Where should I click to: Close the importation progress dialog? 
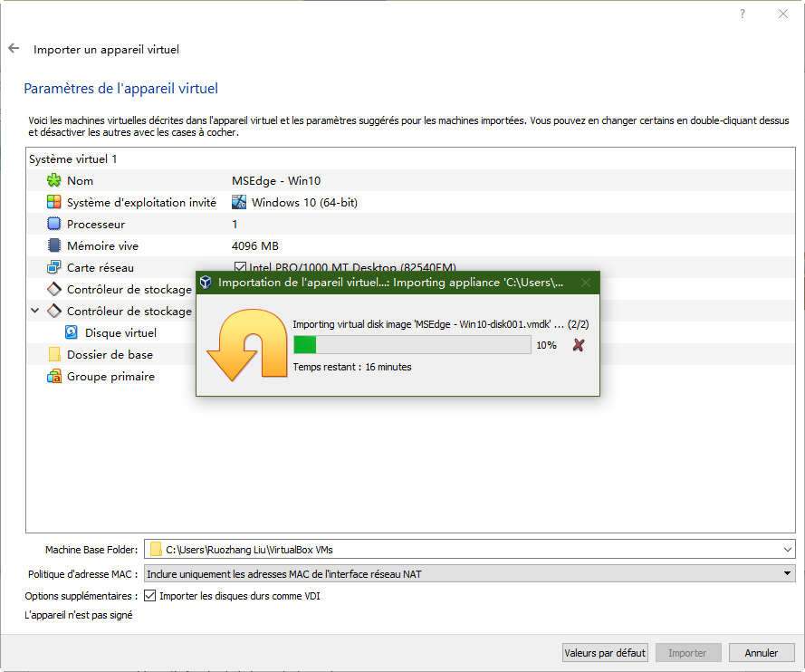pos(586,283)
